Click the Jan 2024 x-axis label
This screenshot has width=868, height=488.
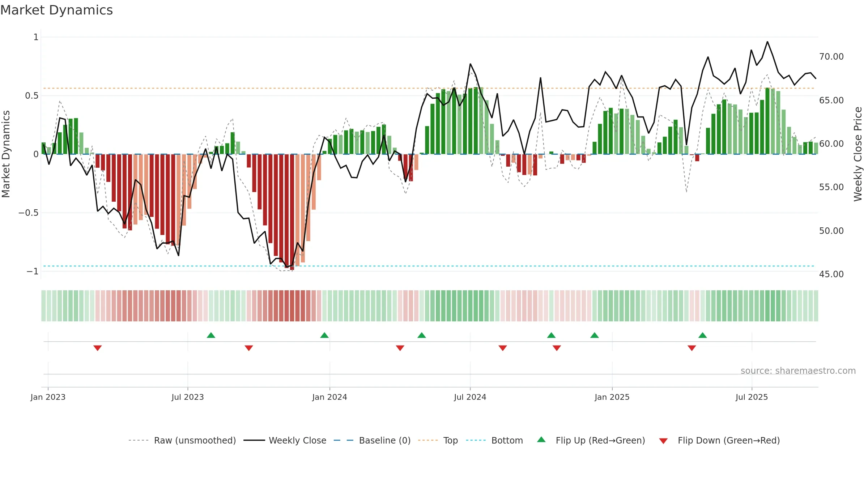pyautogui.click(x=330, y=397)
